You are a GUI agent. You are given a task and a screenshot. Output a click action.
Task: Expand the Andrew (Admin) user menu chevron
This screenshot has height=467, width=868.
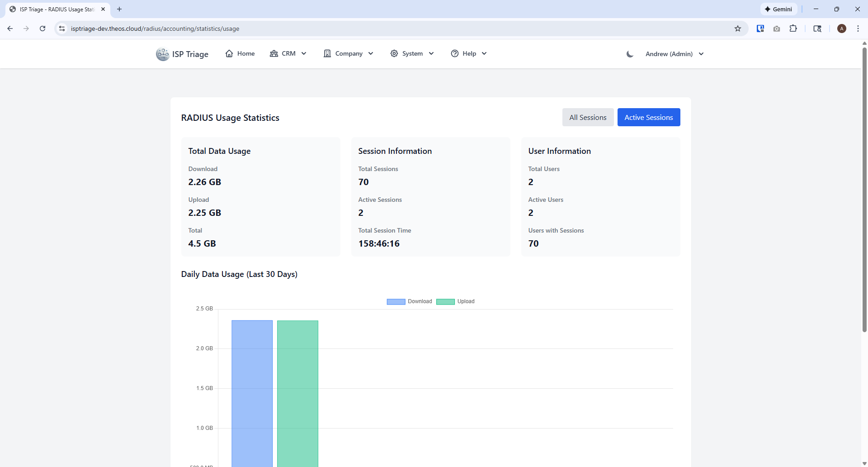701,54
